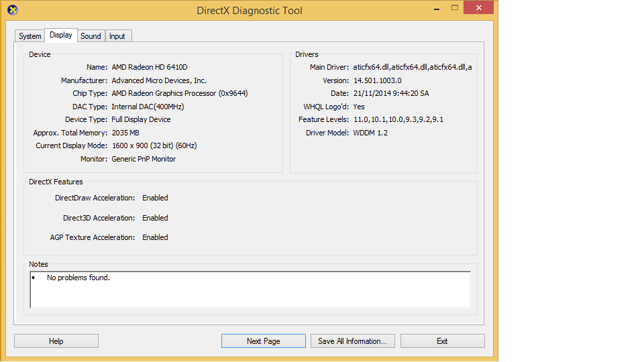Maximize the DirectX Diagnostic Tool window
The height and width of the screenshot is (362, 644).
point(455,8)
